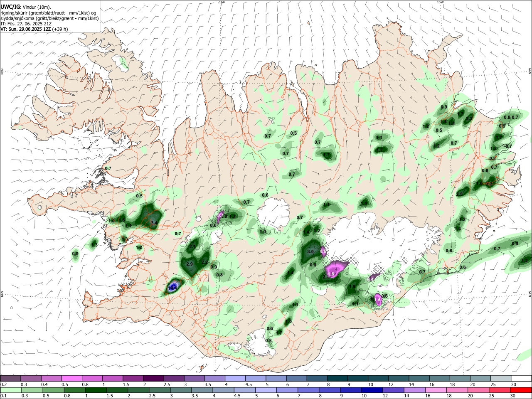Click the '(+39 h)' forecast offset text
The height and width of the screenshot is (399, 532).
tap(60, 29)
